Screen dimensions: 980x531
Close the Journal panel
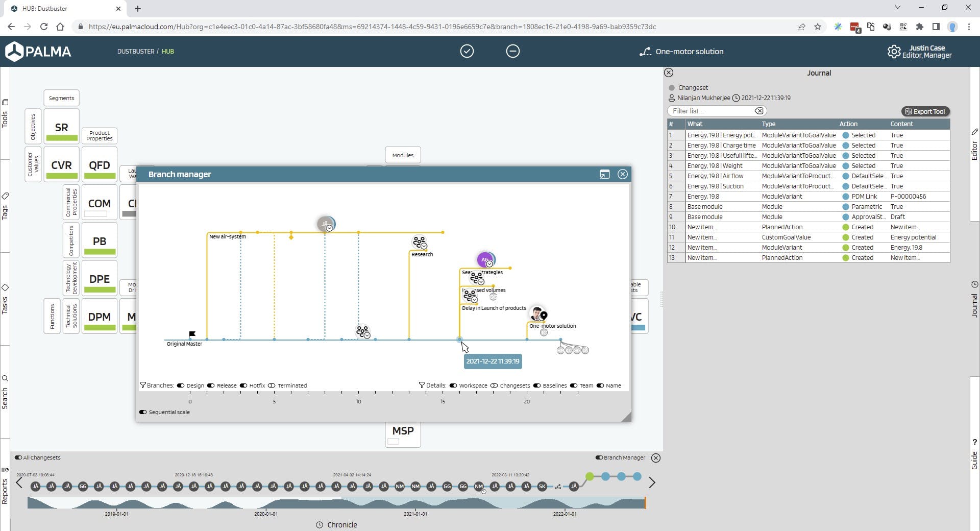click(669, 73)
